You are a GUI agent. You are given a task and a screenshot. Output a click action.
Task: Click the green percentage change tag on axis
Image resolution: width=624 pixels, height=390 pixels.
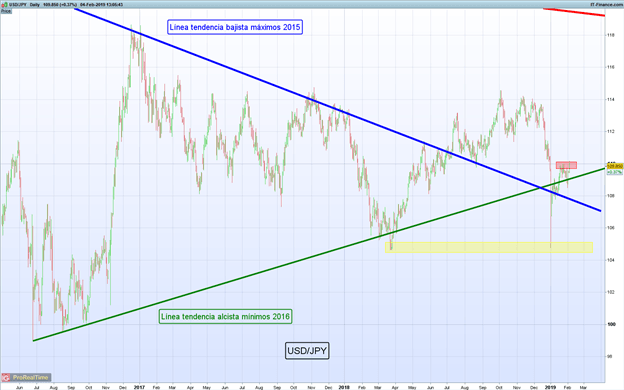click(615, 172)
